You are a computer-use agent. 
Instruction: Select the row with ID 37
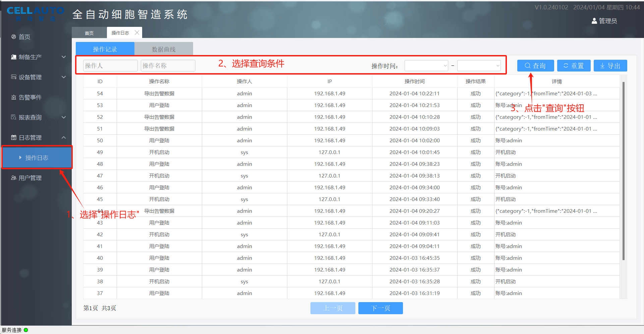point(351,293)
